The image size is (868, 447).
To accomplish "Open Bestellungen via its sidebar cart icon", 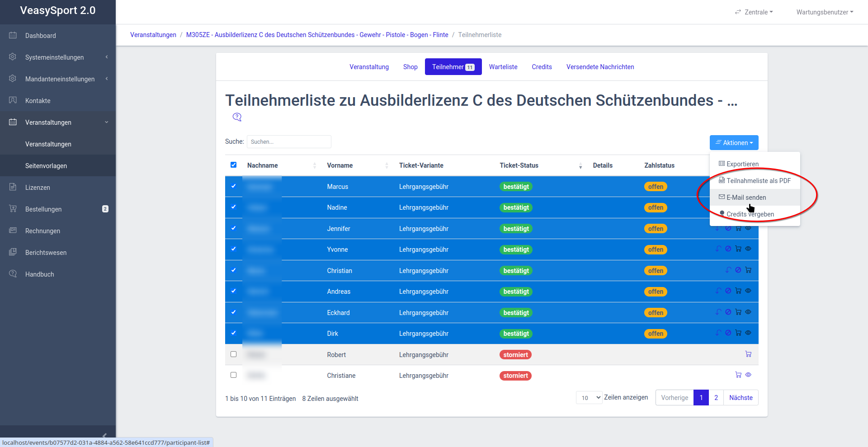I will 13,209.
